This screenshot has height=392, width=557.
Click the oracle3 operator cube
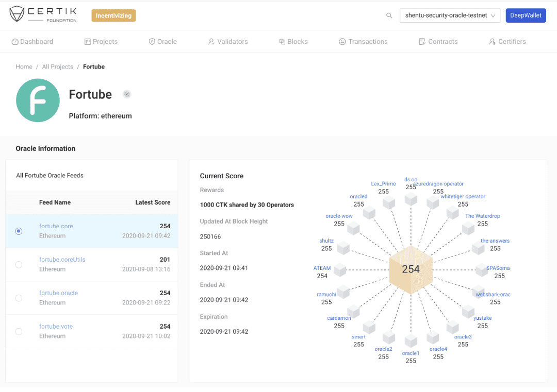453,328
